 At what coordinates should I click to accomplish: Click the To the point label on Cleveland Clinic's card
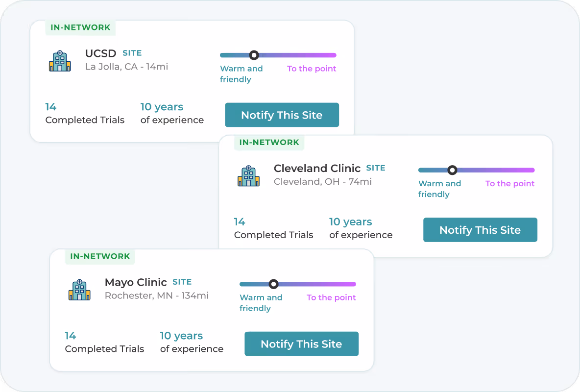click(x=509, y=183)
